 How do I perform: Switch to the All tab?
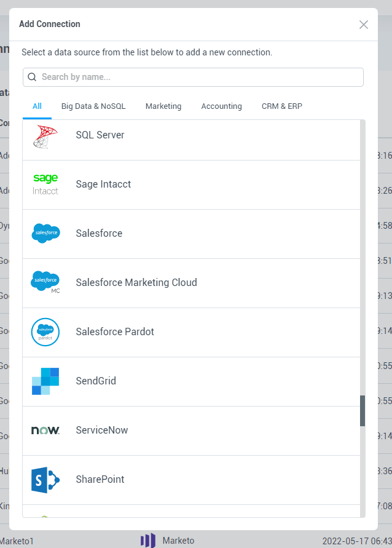click(x=37, y=106)
